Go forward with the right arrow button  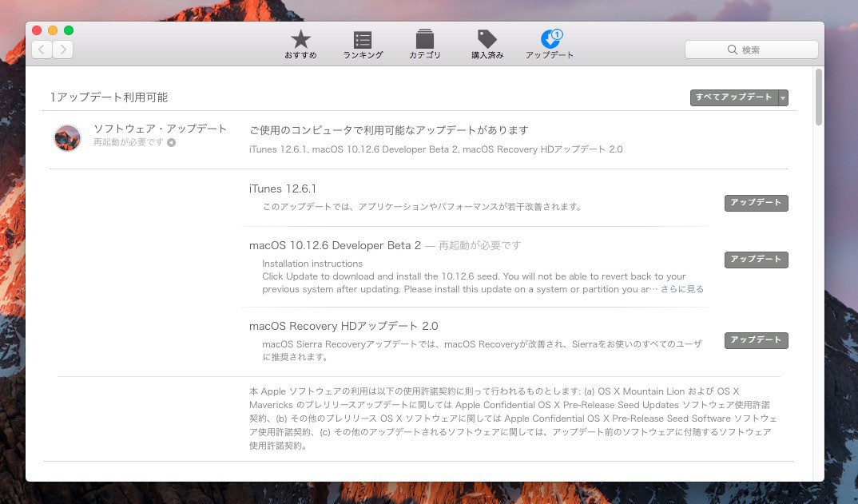[62, 50]
